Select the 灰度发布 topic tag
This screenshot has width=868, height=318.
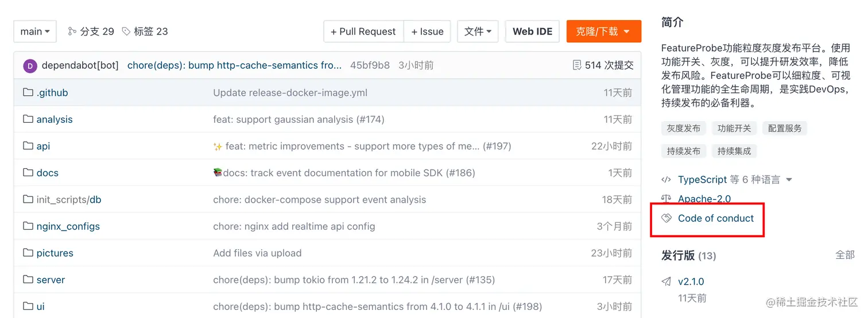[x=684, y=128]
